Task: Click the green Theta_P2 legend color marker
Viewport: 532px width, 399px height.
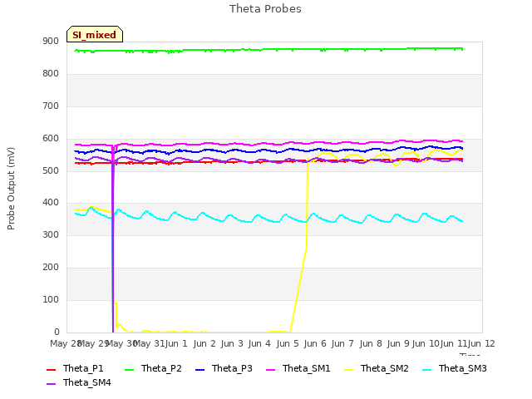Action: (130, 369)
